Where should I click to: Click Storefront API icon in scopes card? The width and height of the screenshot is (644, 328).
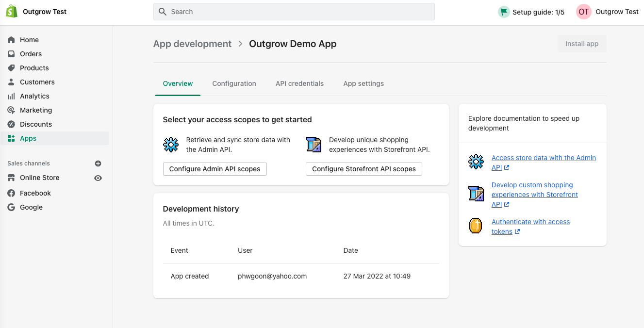tap(314, 145)
